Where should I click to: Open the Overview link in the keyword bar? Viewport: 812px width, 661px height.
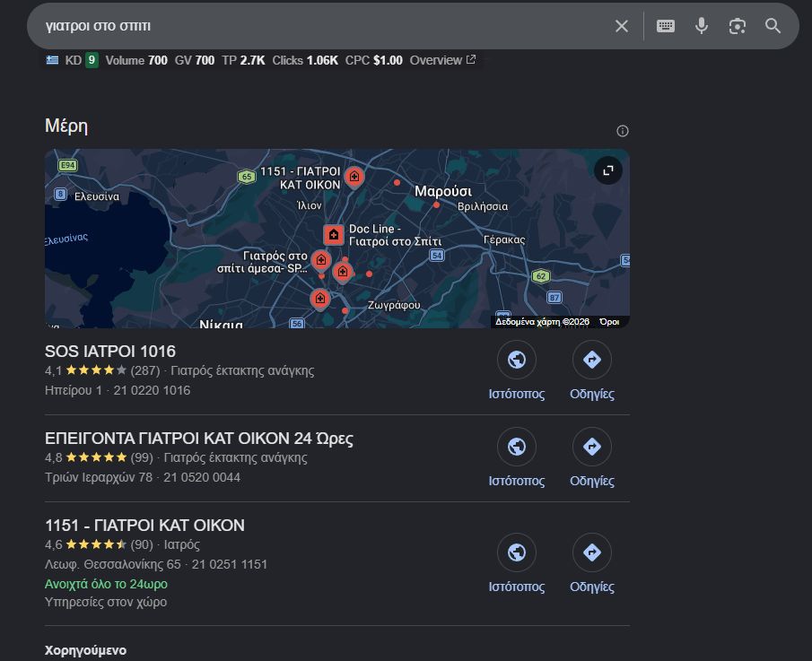click(442, 61)
